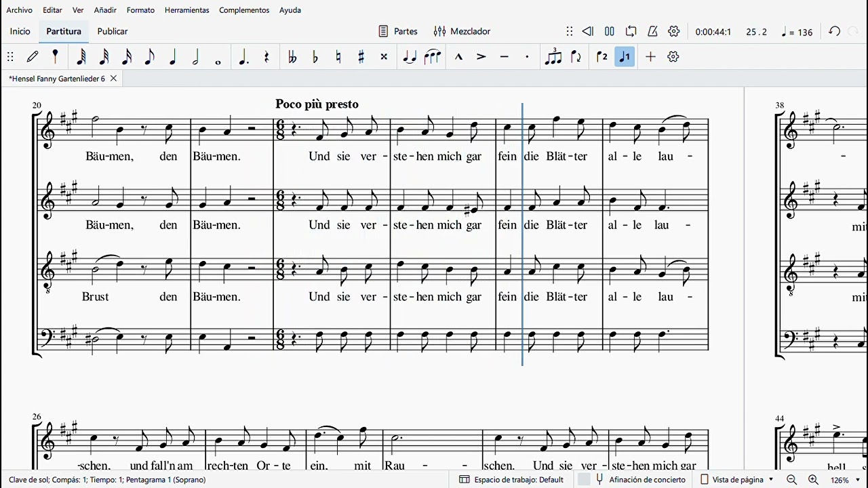Click the measure position 25.2 field
The width and height of the screenshot is (868, 488).
757,32
